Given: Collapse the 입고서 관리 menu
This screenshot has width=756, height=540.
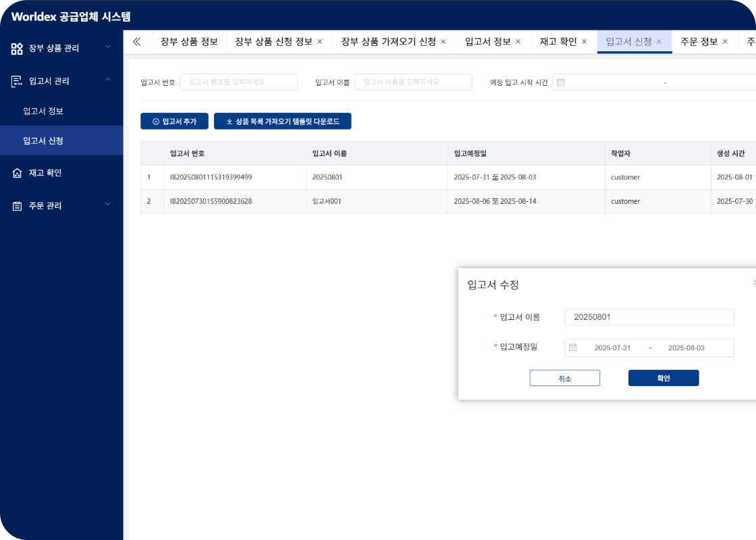Looking at the screenshot, I should [107, 80].
